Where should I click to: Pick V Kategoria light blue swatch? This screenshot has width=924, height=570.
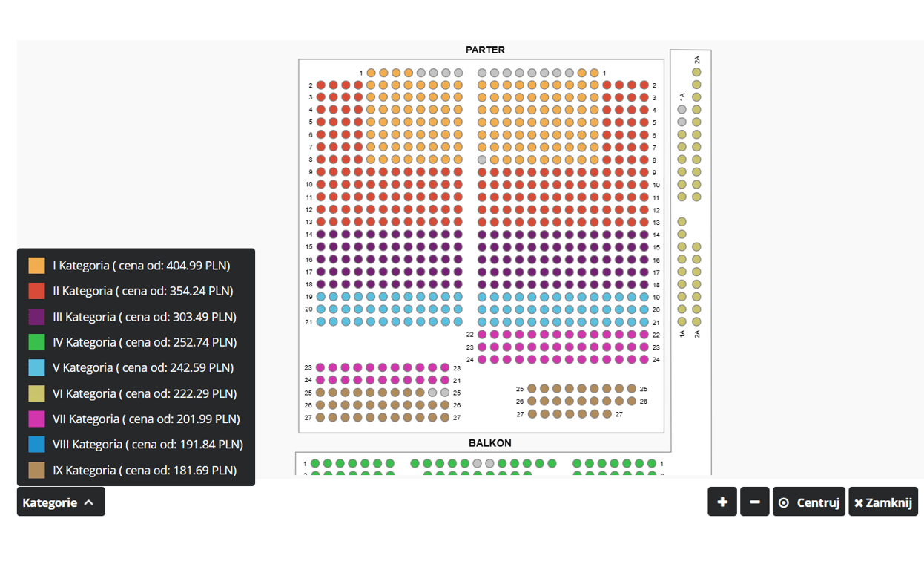pyautogui.click(x=36, y=367)
